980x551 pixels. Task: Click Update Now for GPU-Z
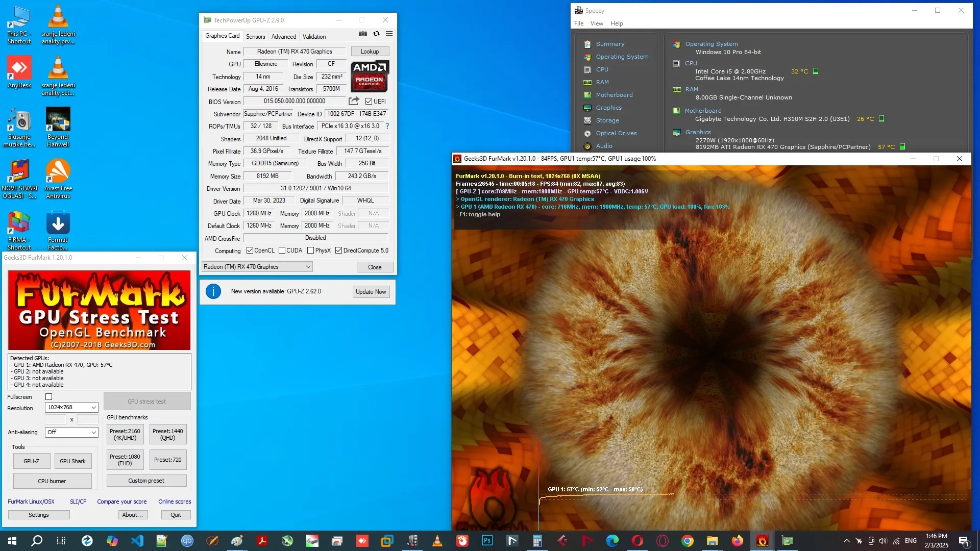(371, 292)
